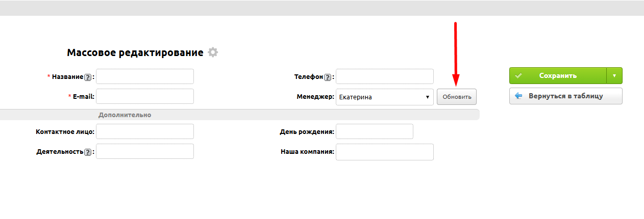The height and width of the screenshot is (219, 644).
Task: Expand the arrow beside Сохранить button
Action: (x=614, y=76)
